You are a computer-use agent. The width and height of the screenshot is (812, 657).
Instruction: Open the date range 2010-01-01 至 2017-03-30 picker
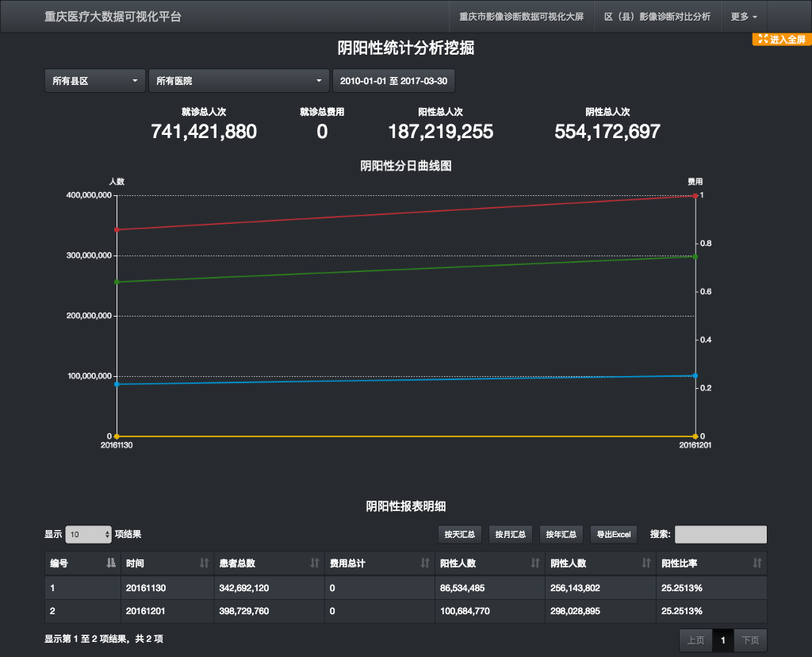394,81
